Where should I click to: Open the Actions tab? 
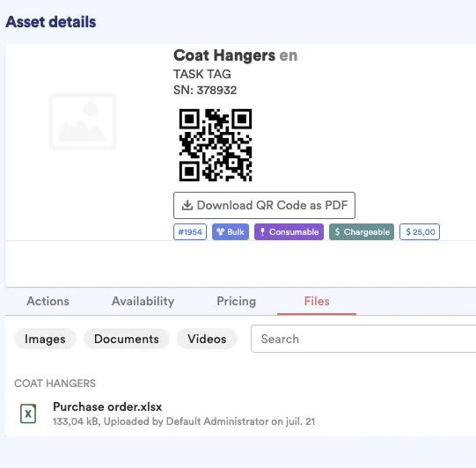[x=48, y=301]
